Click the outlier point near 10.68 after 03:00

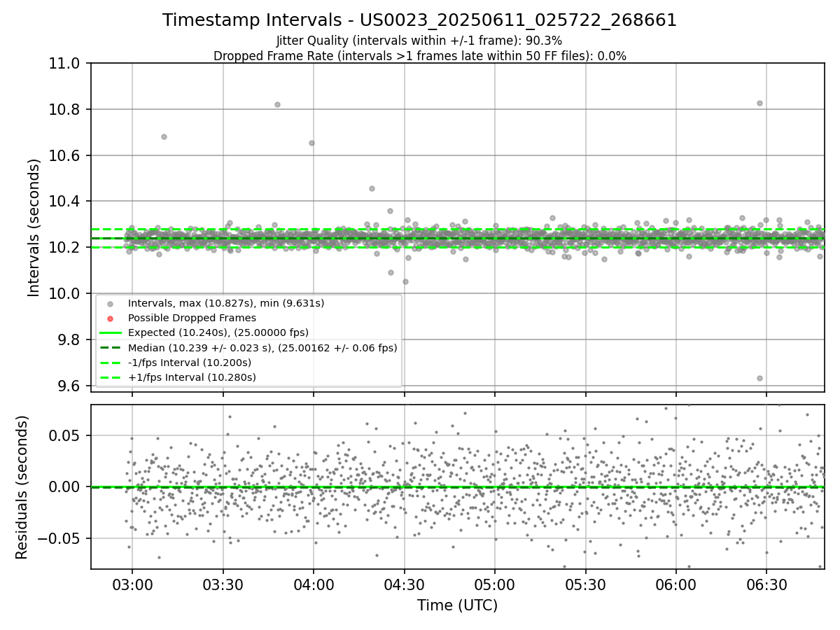pos(164,136)
